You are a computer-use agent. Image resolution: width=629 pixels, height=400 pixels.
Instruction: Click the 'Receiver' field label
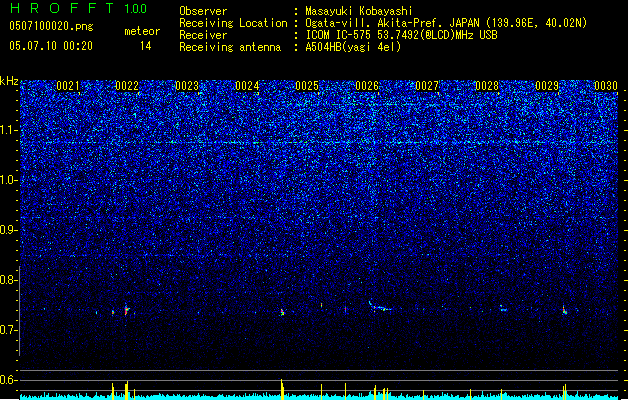[203, 35]
